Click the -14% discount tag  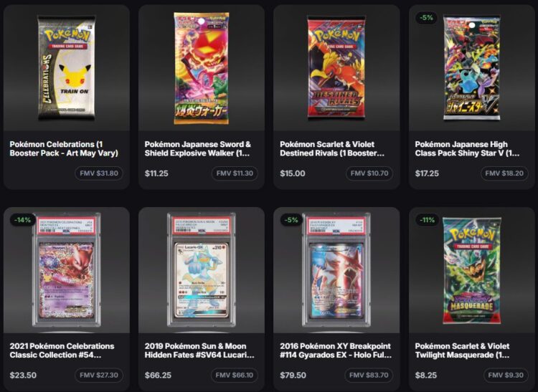coord(23,220)
